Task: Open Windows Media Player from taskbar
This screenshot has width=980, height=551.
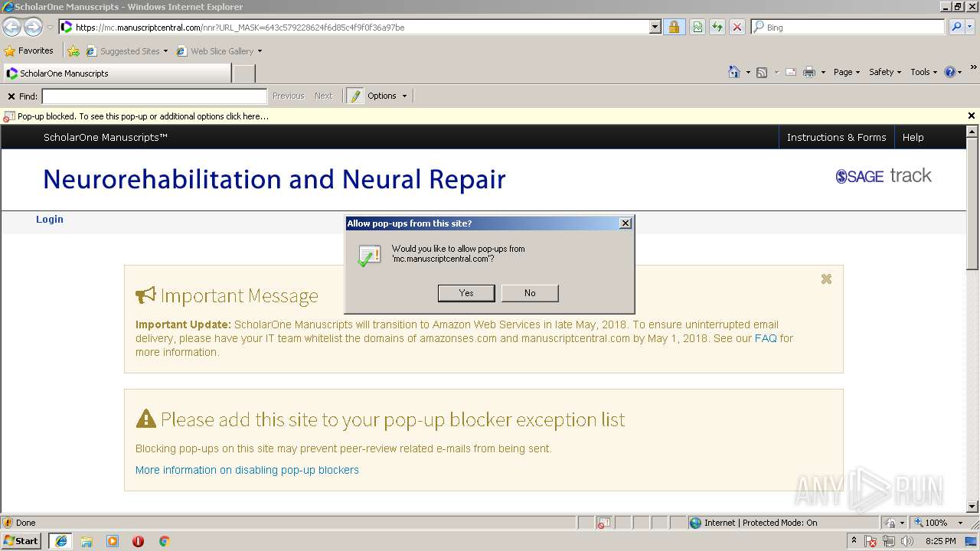Action: click(113, 540)
